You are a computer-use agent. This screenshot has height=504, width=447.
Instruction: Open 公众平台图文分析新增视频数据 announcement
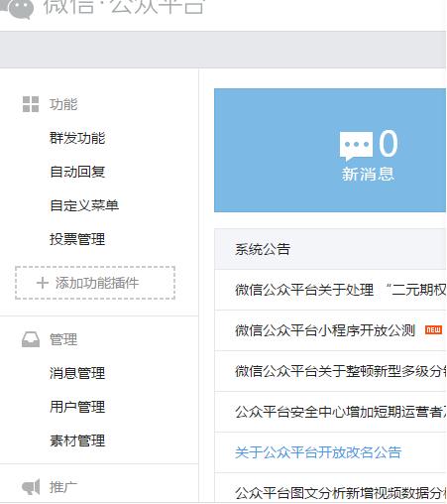[340, 493]
